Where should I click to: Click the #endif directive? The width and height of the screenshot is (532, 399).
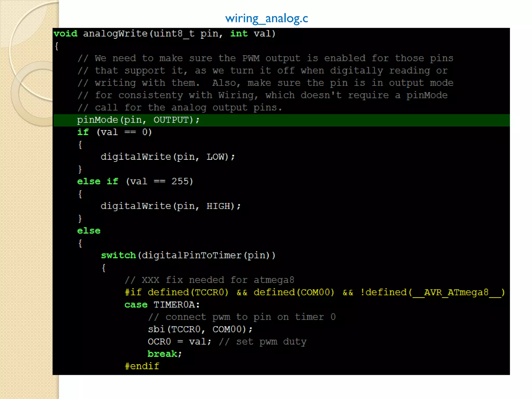coord(142,366)
